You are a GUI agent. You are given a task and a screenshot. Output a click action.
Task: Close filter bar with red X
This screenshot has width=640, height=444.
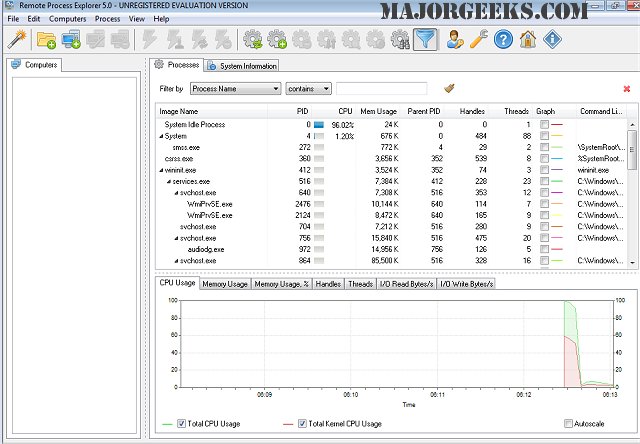pyautogui.click(x=627, y=89)
